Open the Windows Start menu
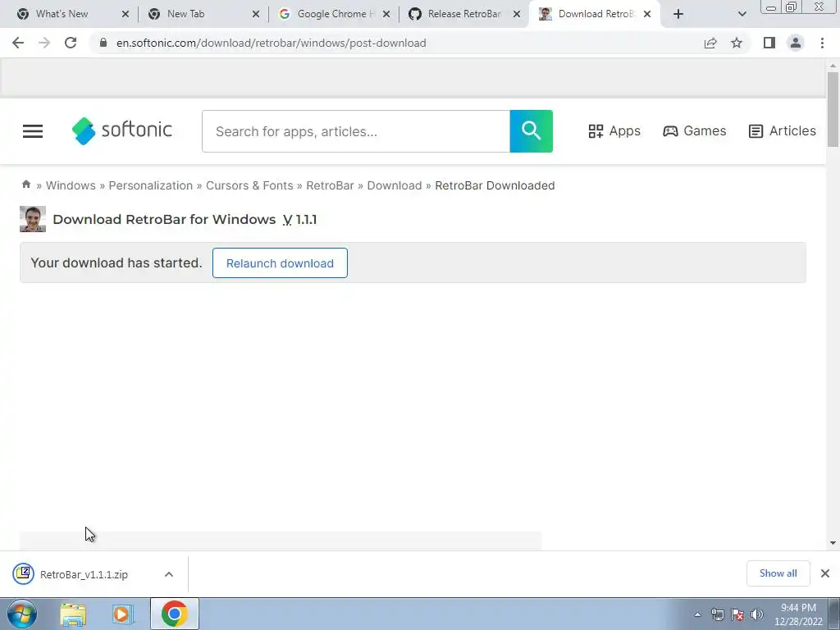This screenshot has height=630, width=840. pos(22,614)
